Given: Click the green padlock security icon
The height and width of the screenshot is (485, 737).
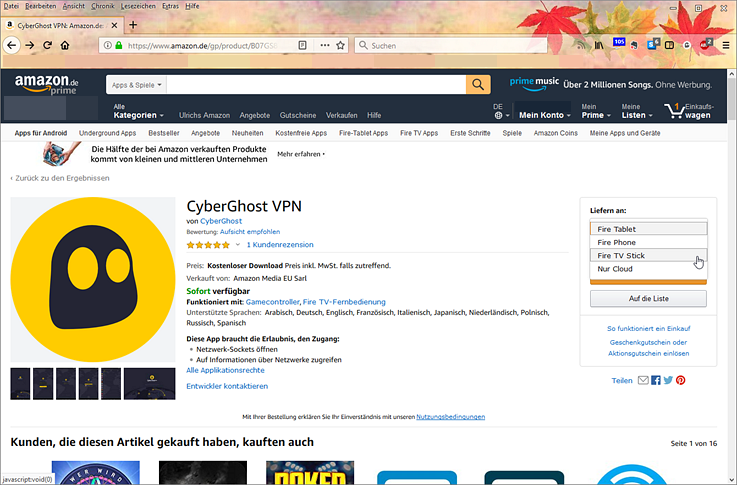Looking at the screenshot, I should click(x=118, y=46).
